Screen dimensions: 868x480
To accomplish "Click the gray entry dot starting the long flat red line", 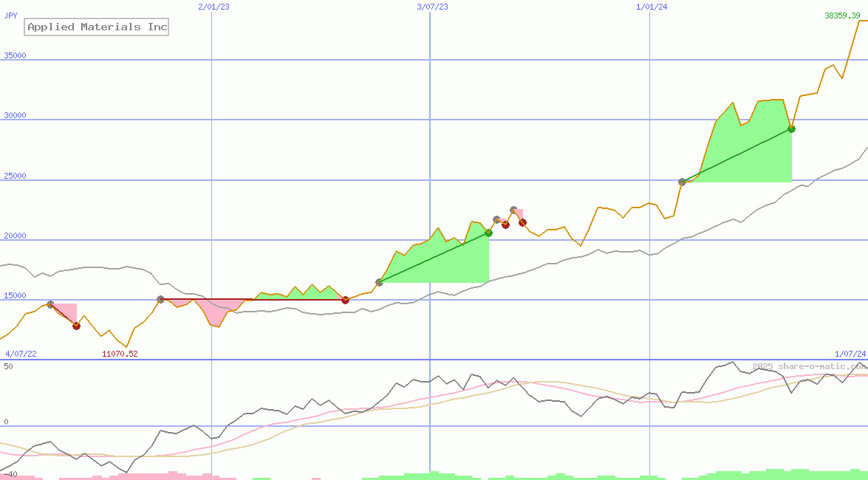I will point(160,300).
